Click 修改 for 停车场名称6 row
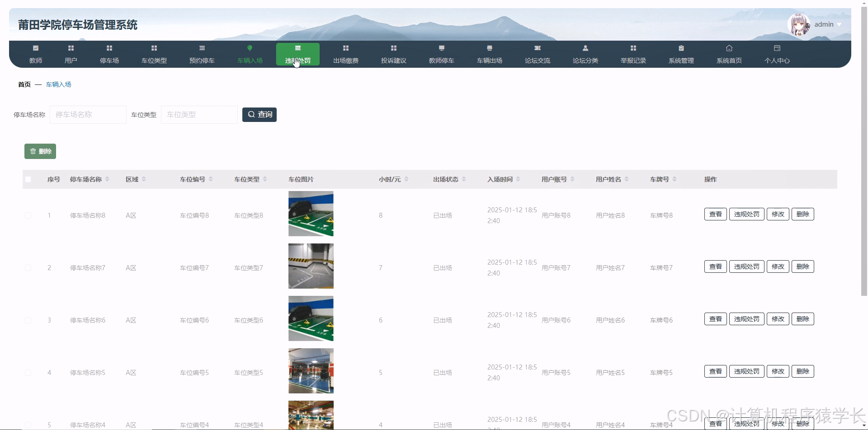Screen dimensions: 868x430 click(778, 319)
